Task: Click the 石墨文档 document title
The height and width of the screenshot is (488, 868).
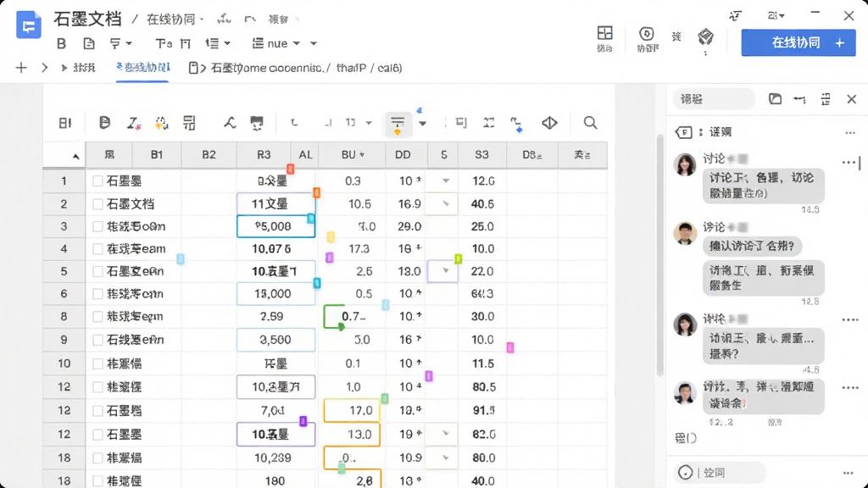Action: tap(87, 19)
